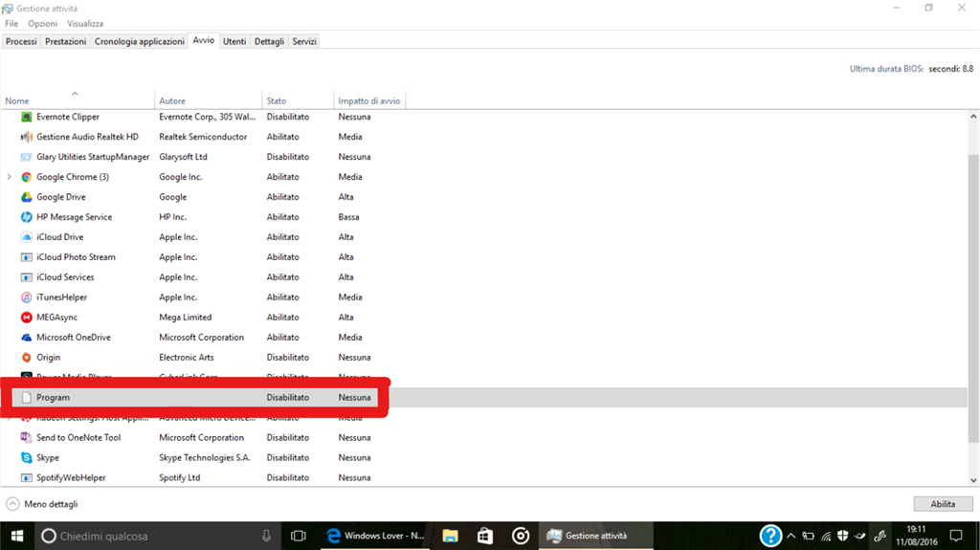
Task: Click the iCloud Drive icon
Action: (x=26, y=237)
